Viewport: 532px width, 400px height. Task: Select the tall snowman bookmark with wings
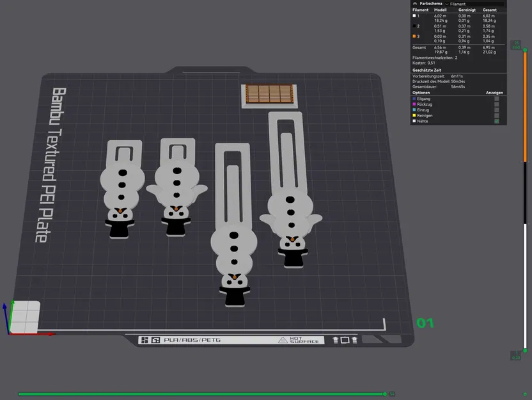pyautogui.click(x=290, y=190)
